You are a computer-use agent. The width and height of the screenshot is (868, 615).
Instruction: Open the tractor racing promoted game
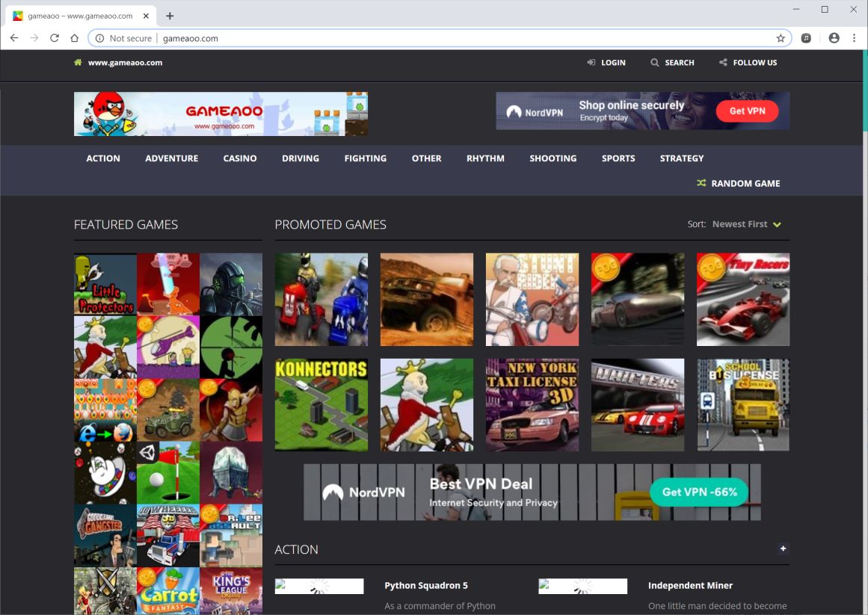(321, 299)
